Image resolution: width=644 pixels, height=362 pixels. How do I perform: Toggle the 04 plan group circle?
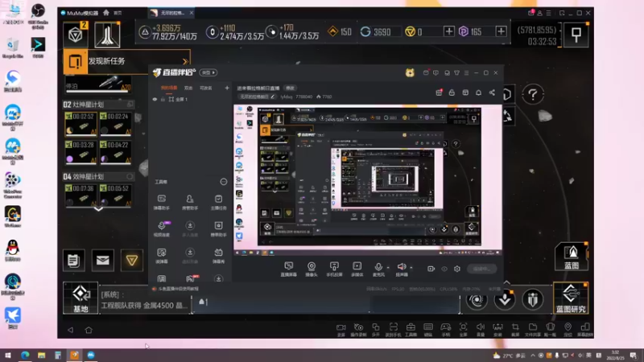point(130,176)
